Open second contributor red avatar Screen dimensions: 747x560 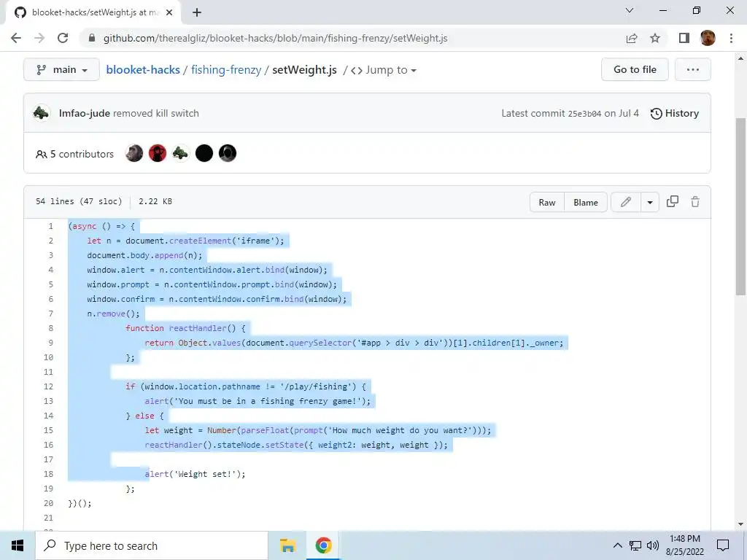[158, 153]
